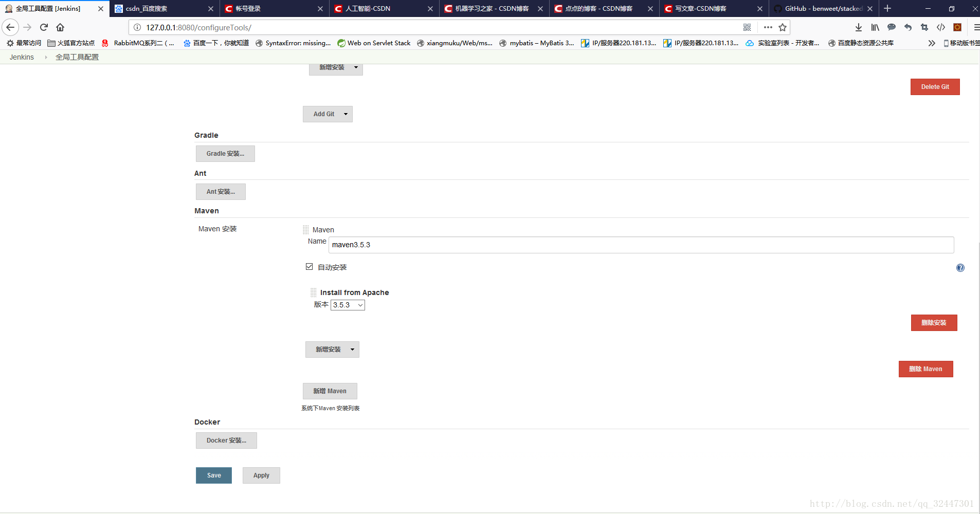
Task: Open the 实验室列表 bookmark
Action: (x=783, y=43)
